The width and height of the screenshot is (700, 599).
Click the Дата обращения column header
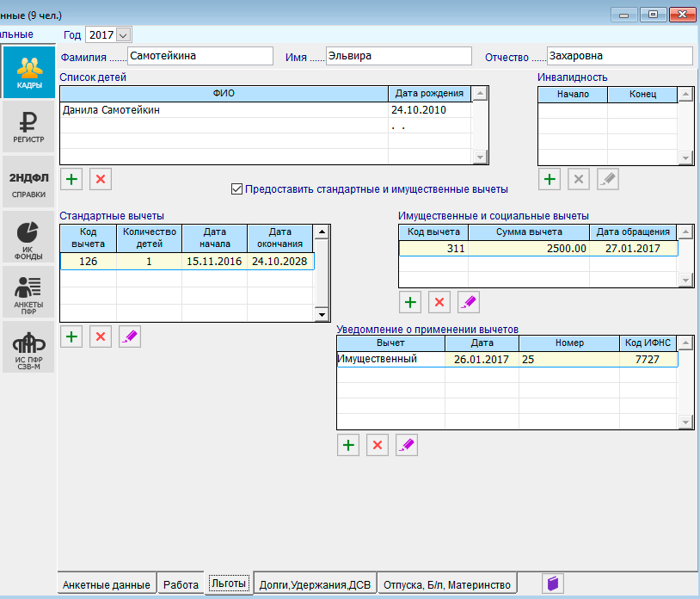[x=633, y=232]
